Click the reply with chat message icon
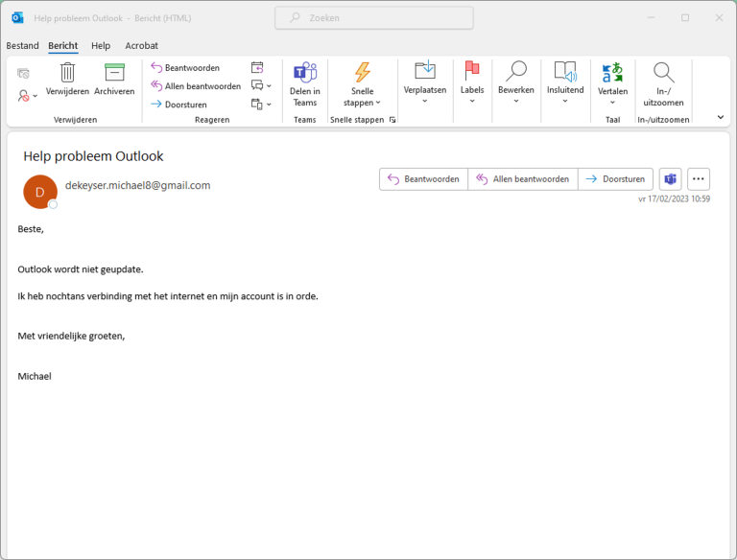The image size is (737, 560). coord(257,85)
